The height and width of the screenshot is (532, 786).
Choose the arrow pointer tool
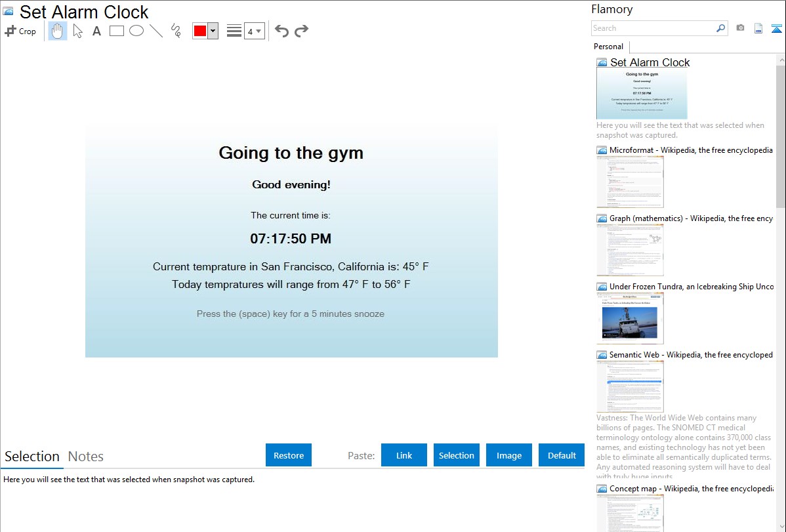click(x=77, y=31)
